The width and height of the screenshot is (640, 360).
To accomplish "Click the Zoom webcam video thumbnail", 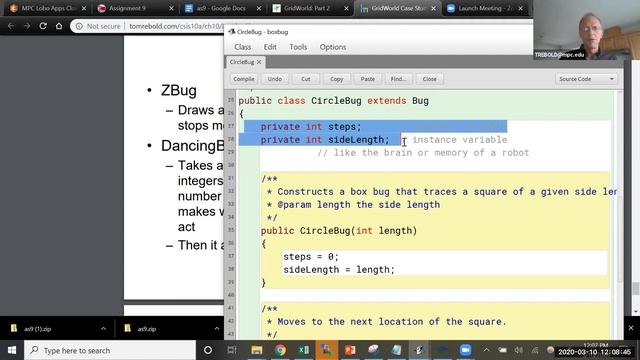I will pos(587,30).
